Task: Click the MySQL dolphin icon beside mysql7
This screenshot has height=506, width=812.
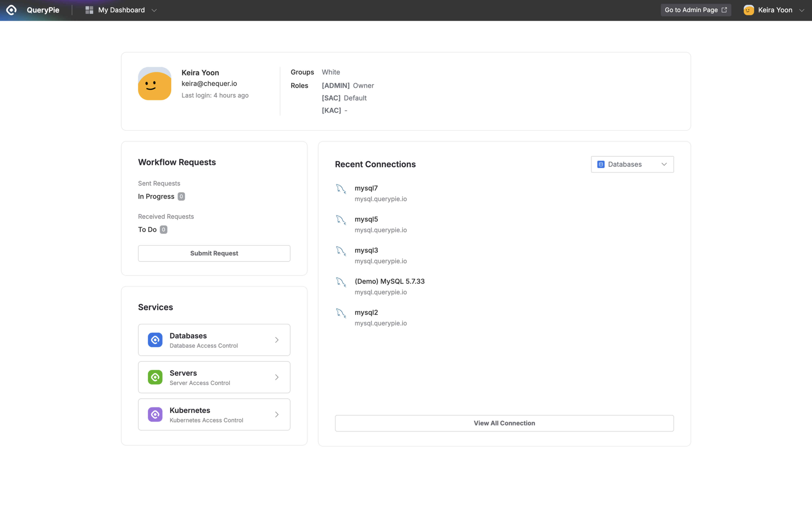Action: 341,189
